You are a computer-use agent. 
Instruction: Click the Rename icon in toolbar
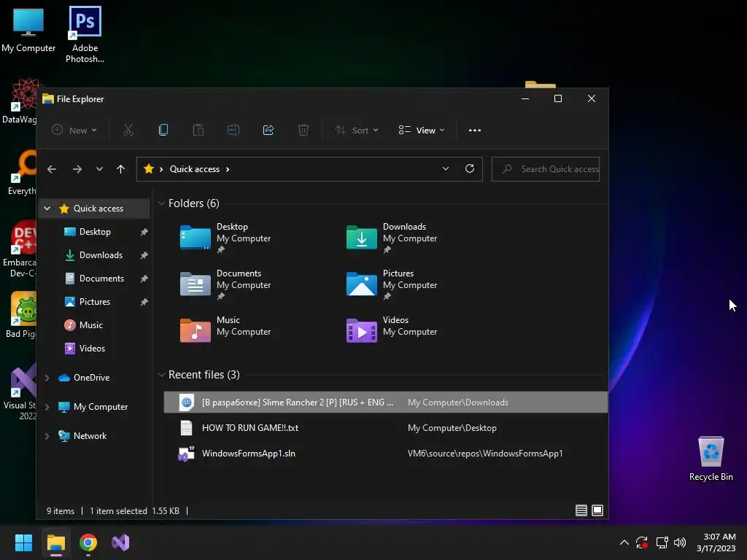(233, 130)
